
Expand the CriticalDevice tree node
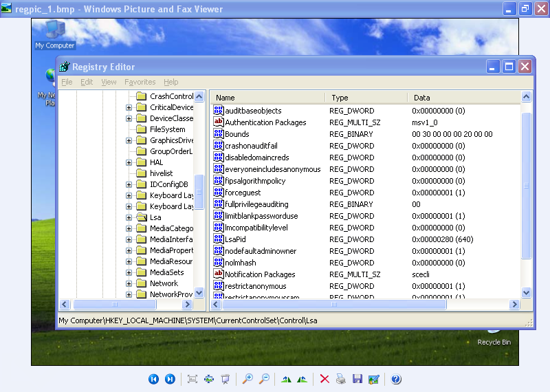pyautogui.click(x=129, y=107)
